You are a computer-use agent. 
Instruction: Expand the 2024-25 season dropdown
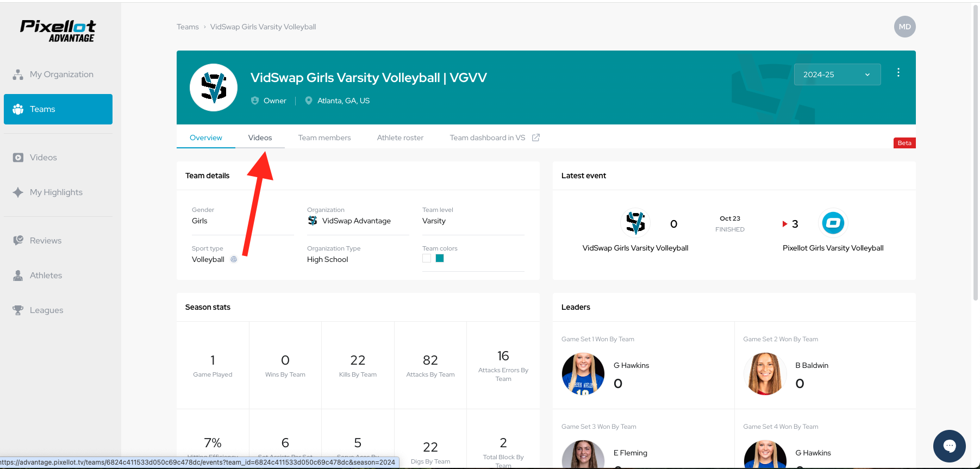838,74
